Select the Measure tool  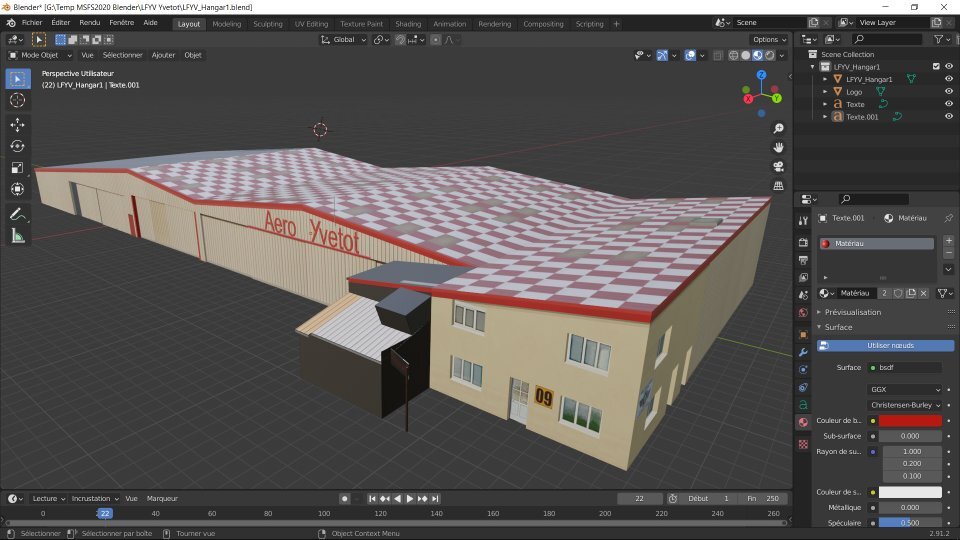[17, 236]
